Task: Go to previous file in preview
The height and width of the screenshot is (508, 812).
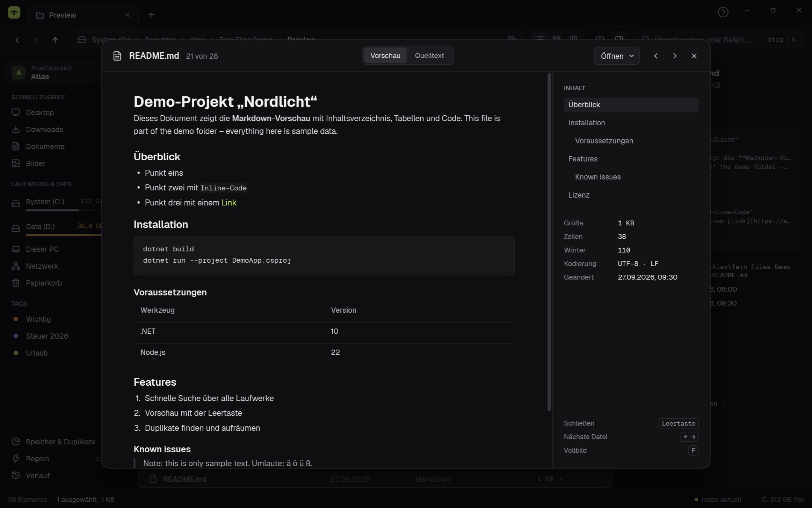Action: coord(656,56)
